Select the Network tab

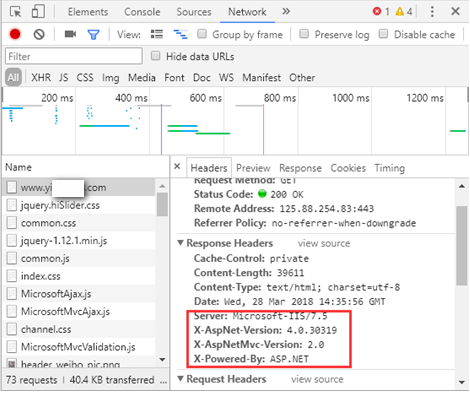(247, 12)
